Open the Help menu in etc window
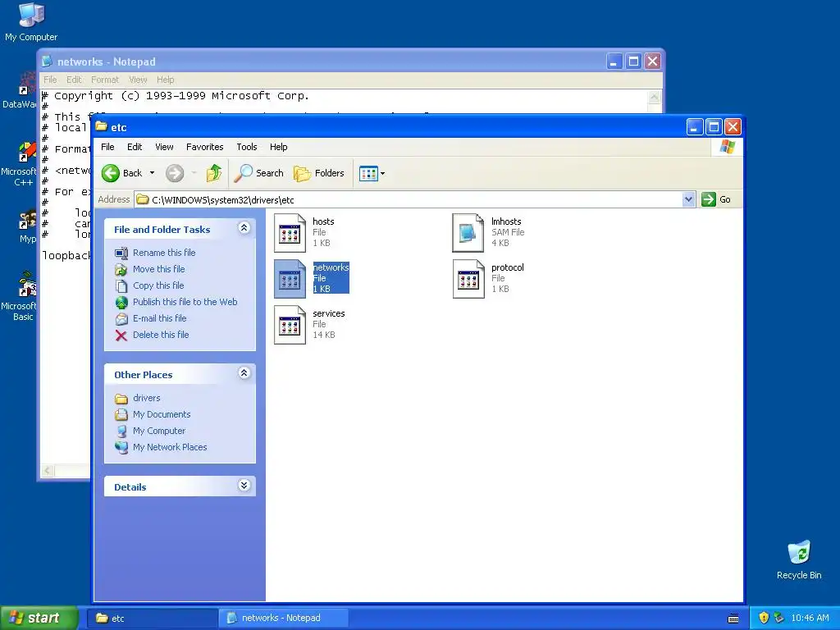This screenshot has height=630, width=840. coord(279,147)
